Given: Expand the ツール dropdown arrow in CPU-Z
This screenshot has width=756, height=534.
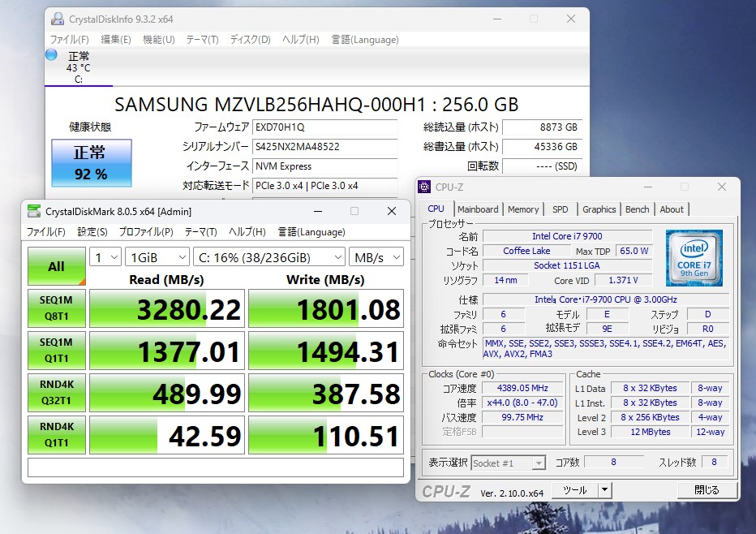Looking at the screenshot, I should (604, 490).
